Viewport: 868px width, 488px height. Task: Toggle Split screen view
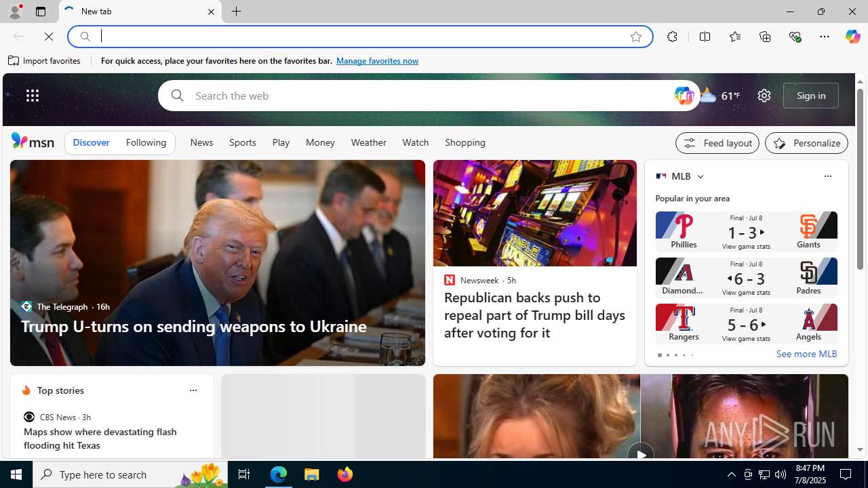(705, 37)
